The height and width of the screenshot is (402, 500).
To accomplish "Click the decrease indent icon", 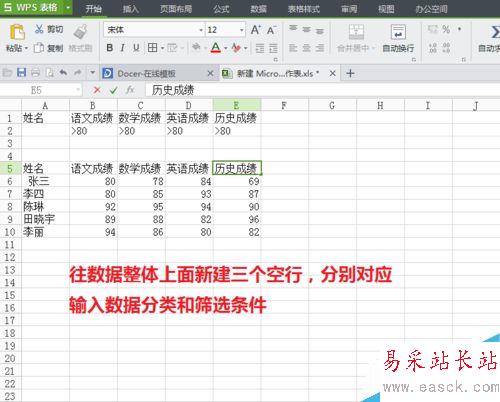I will [x=260, y=48].
